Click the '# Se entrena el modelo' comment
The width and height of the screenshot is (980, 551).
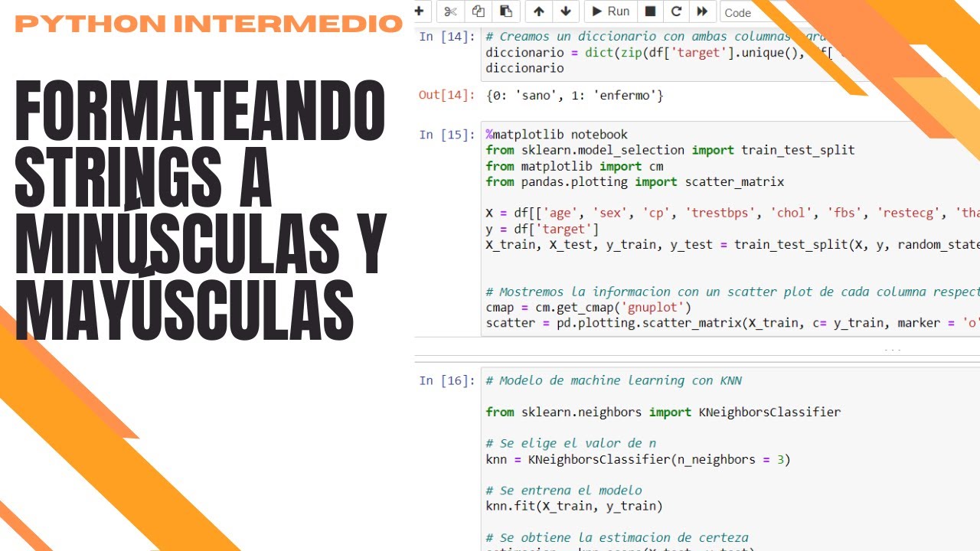tap(563, 490)
